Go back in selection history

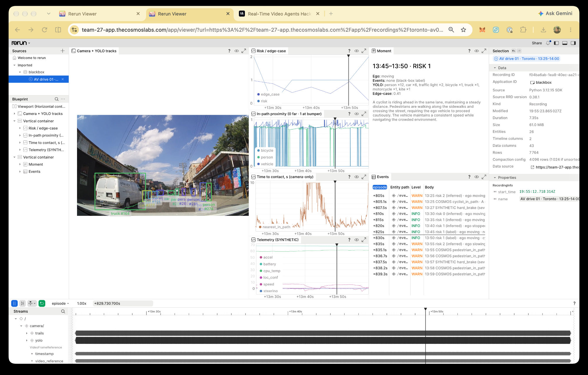point(514,51)
